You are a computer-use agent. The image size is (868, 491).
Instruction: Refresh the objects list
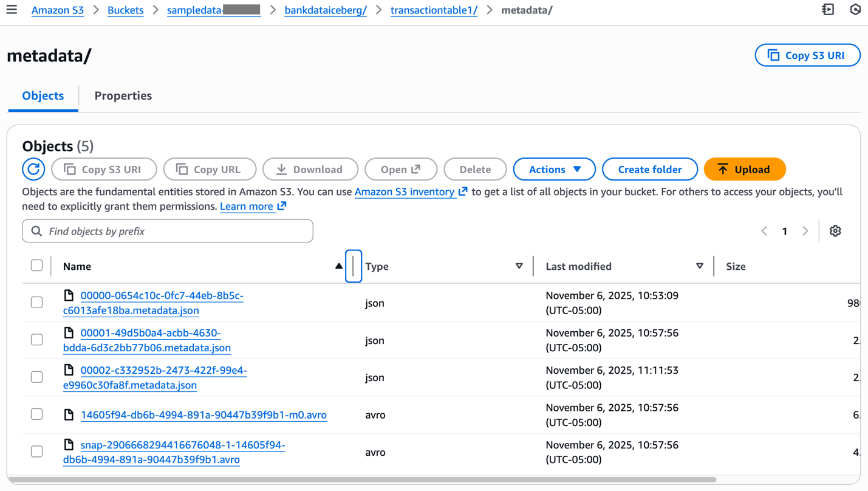[33, 169]
